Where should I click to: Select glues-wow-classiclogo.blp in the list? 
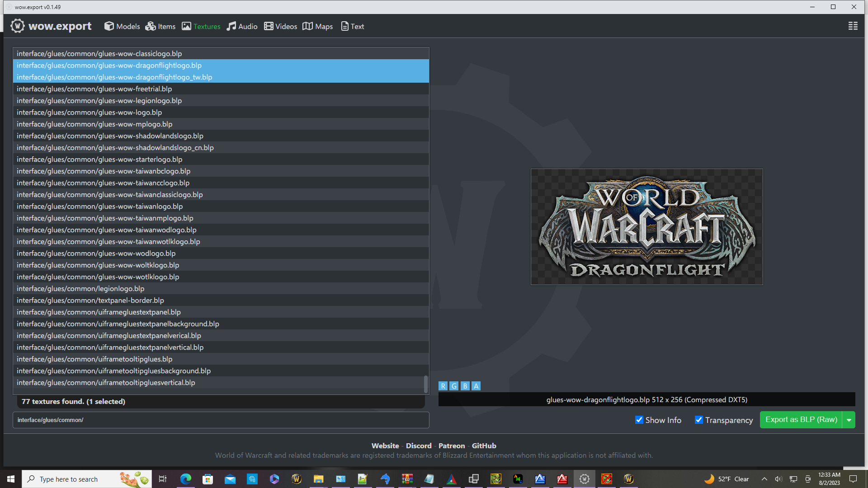pyautogui.click(x=221, y=53)
